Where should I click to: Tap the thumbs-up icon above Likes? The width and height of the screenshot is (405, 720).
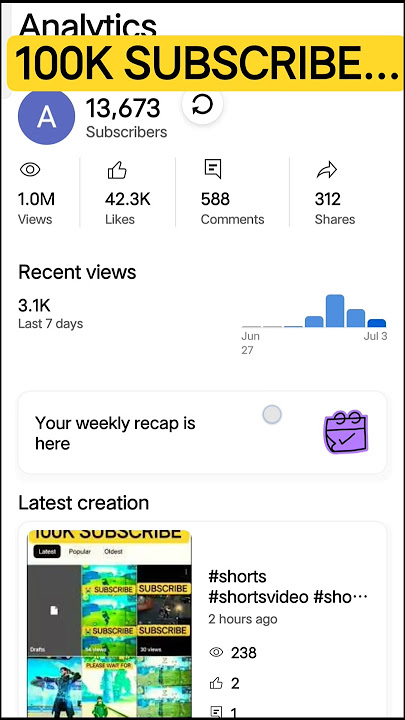click(x=117, y=169)
